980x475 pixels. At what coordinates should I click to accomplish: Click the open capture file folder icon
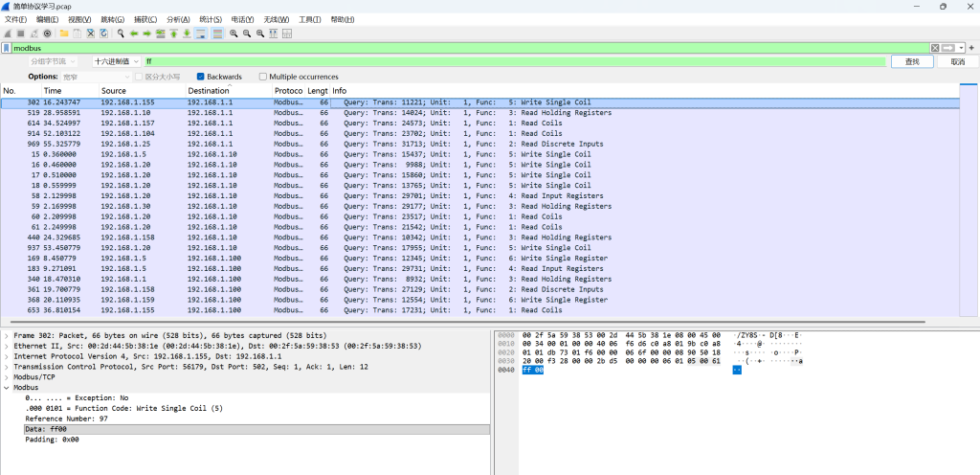tap(64, 34)
